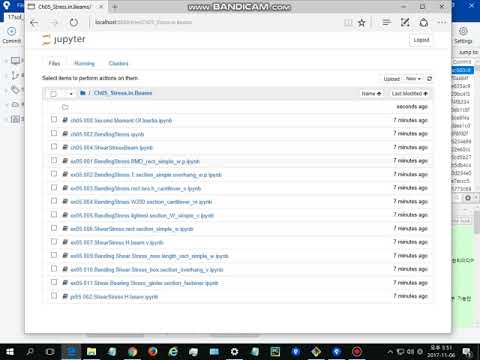
Task: Check the box for ex05.011 Shear Bearing Stress
Action: [x=54, y=282]
